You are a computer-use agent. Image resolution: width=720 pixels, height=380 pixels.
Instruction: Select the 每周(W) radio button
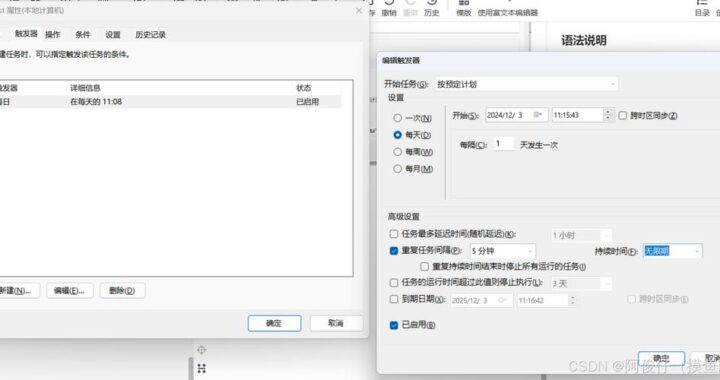click(398, 152)
